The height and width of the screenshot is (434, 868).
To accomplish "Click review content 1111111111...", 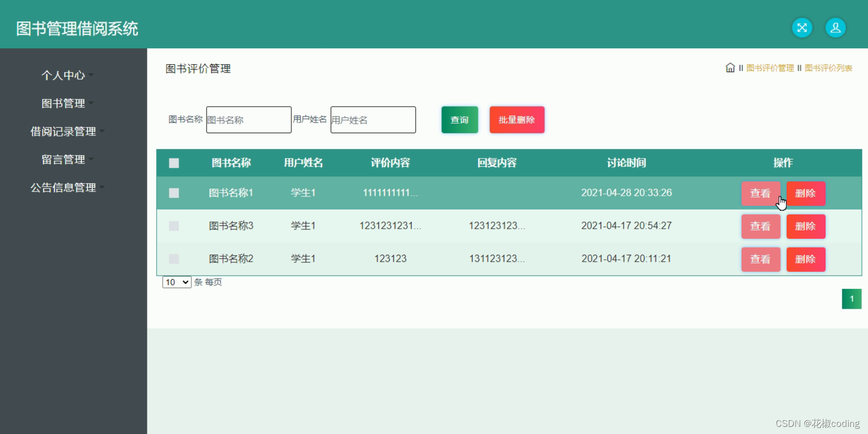I will tap(390, 193).
